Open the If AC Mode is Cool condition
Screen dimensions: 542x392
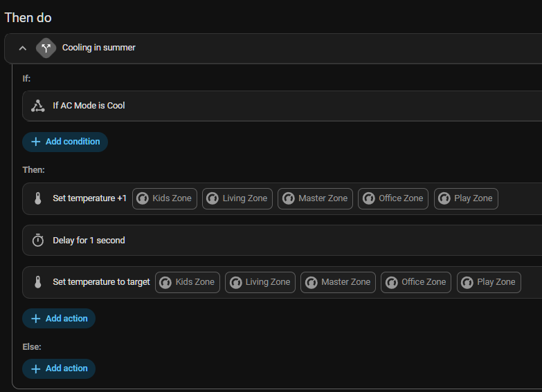pos(282,106)
